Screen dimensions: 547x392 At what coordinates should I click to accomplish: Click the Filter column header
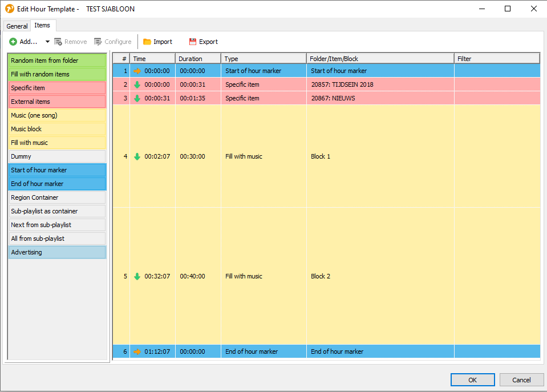tap(497, 59)
